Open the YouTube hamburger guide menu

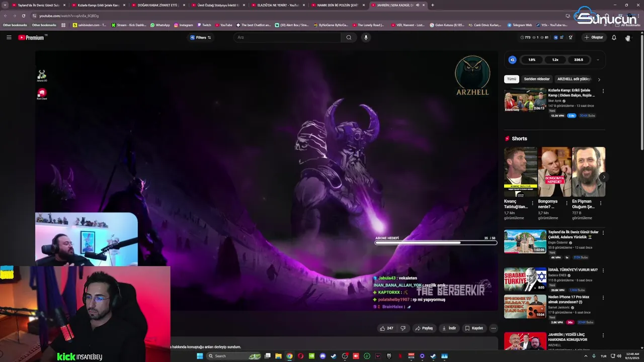[x=9, y=37]
